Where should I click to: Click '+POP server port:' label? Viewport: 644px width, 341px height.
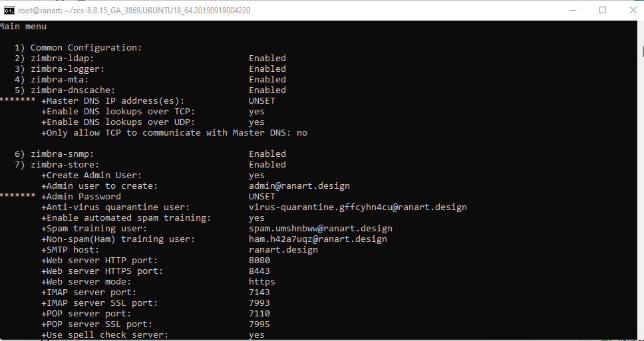[86, 314]
